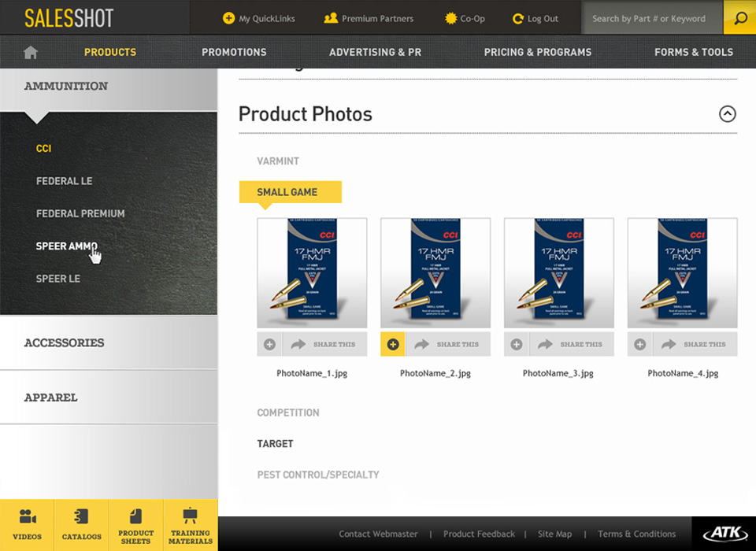This screenshot has height=551, width=756.
Task: Expand the Competition photo category
Action: [x=288, y=412]
